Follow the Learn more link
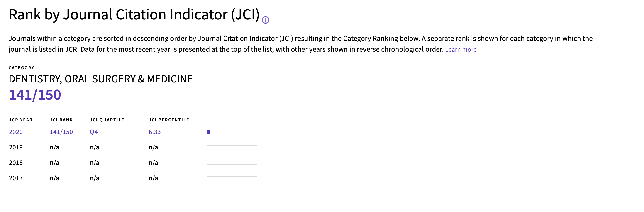Screen dimensions: 644x212 pos(461,49)
